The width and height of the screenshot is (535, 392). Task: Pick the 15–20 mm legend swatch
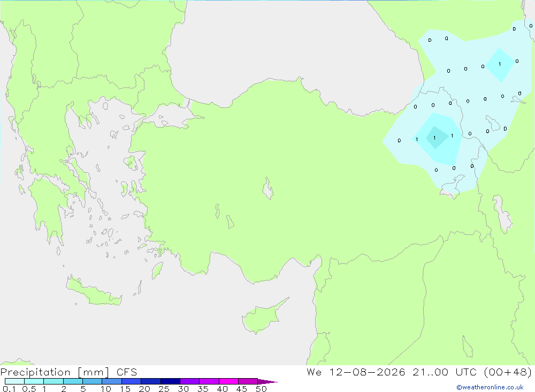click(x=131, y=381)
